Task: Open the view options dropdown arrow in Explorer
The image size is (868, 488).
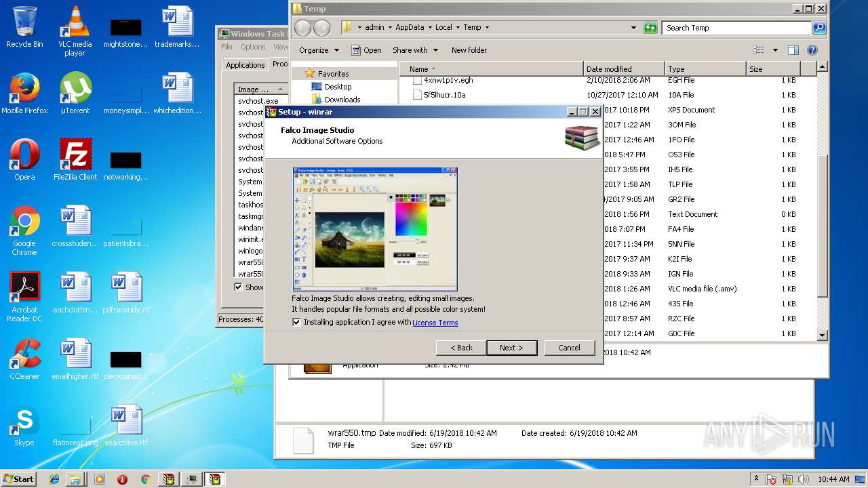Action: coord(775,50)
